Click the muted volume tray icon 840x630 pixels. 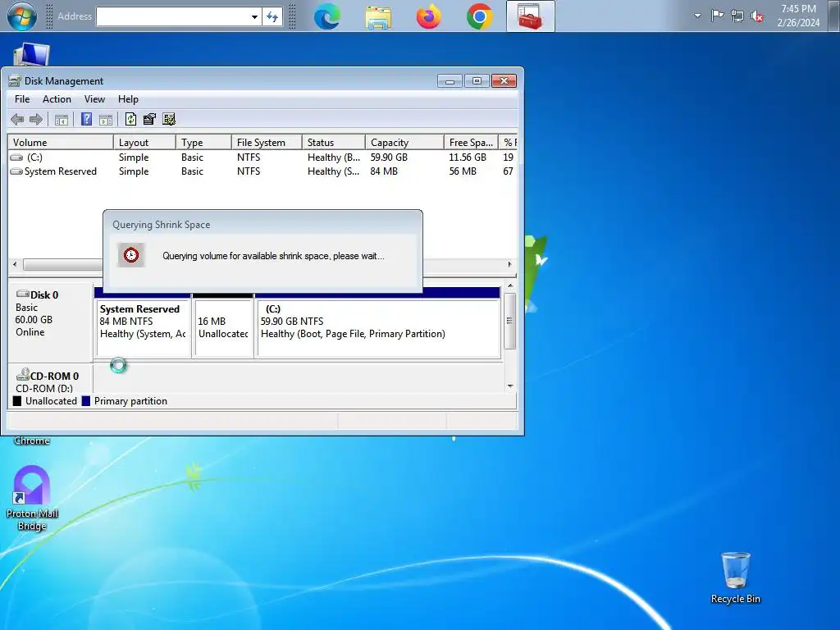click(757, 16)
